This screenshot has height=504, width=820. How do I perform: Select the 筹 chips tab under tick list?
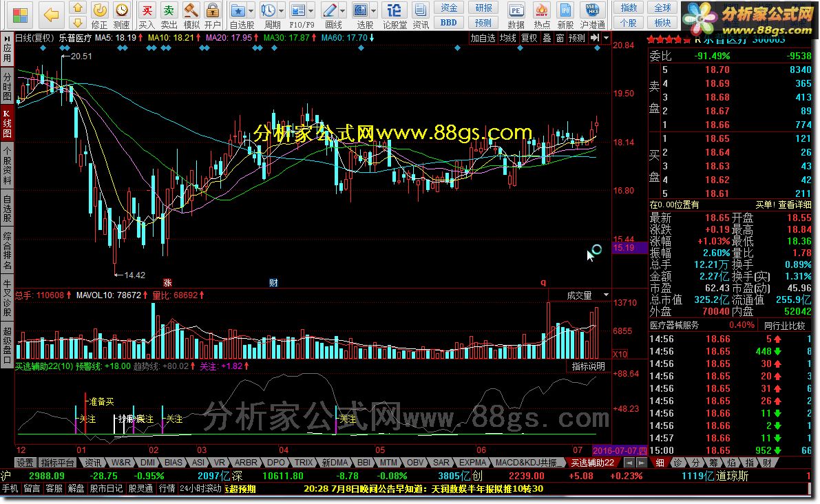click(x=713, y=463)
